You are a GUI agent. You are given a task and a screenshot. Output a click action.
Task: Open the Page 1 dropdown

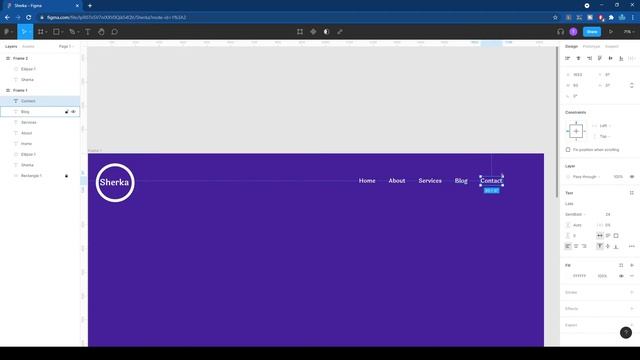66,47
